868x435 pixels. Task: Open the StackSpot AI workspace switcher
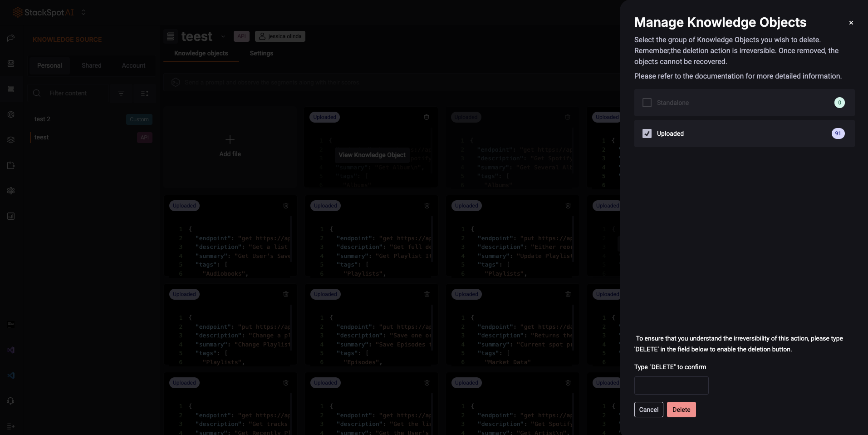(x=83, y=13)
